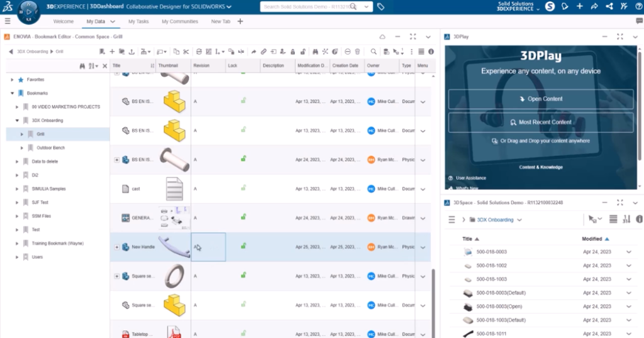Click the Bookmark Editor vertical scrollbar
Viewport: 644px width, 338px height.
point(433,303)
